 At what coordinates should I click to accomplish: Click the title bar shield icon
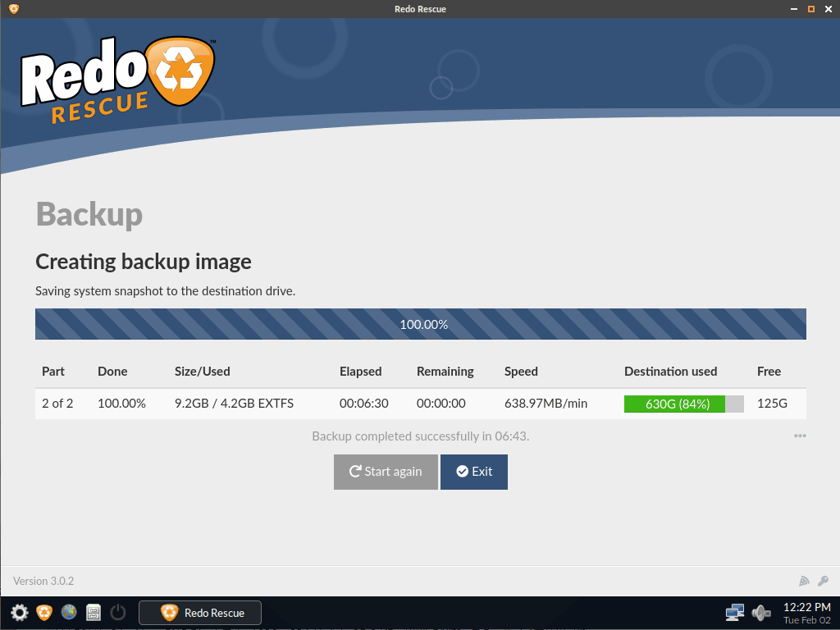(14, 8)
